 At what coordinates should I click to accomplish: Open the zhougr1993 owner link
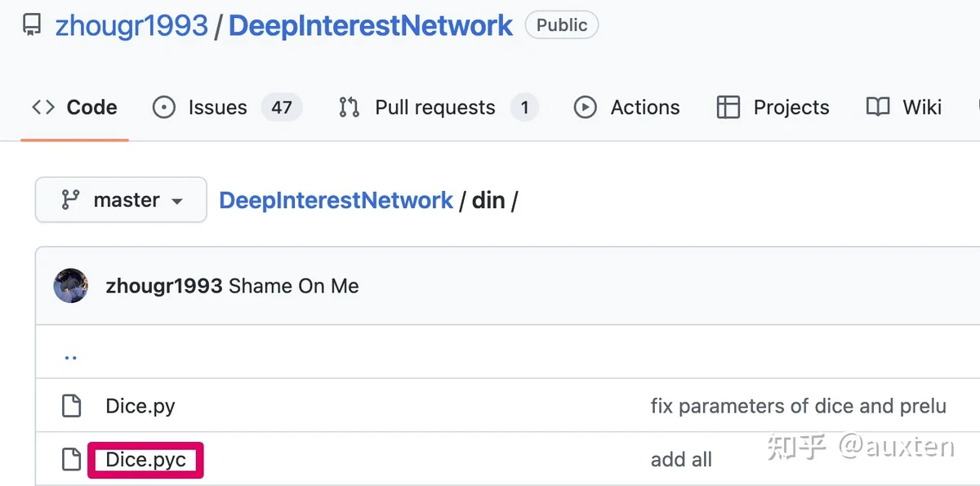click(x=131, y=25)
